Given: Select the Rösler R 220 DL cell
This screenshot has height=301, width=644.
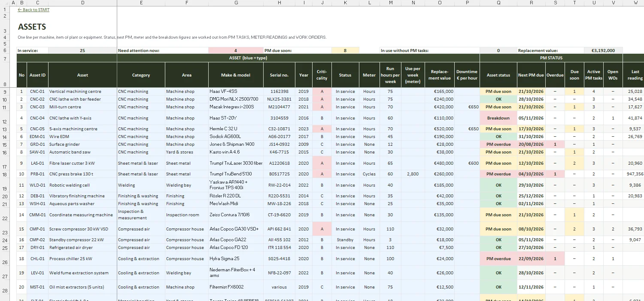Looking at the screenshot, I should pos(236,196).
